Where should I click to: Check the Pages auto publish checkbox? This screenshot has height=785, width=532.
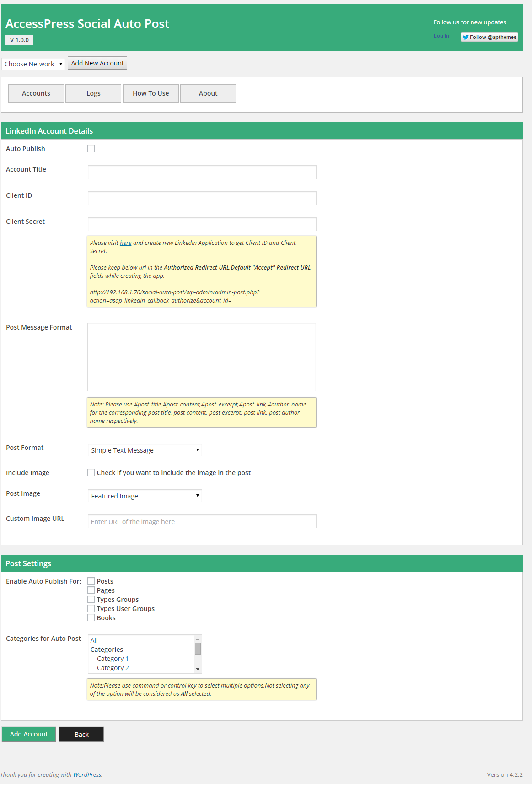(91, 590)
